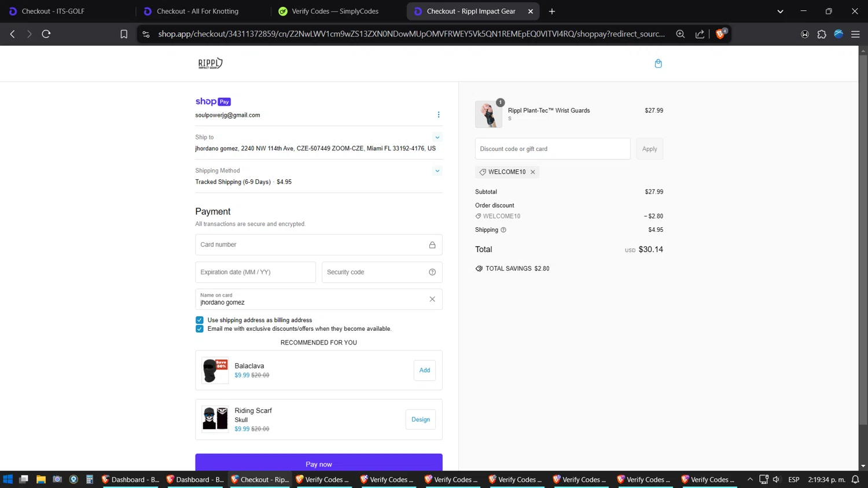Screen dimensions: 868x488
Task: Click the Design button for Riding Scarf
Action: point(421,420)
